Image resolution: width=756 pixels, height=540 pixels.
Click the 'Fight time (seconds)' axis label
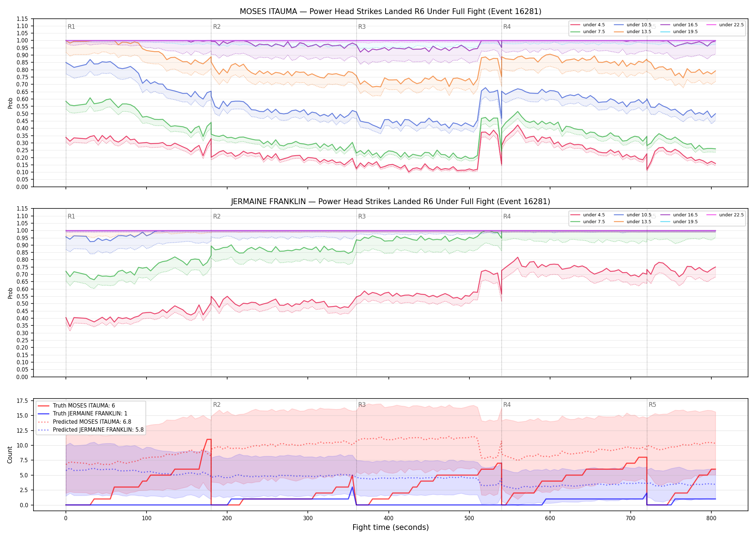click(391, 527)
